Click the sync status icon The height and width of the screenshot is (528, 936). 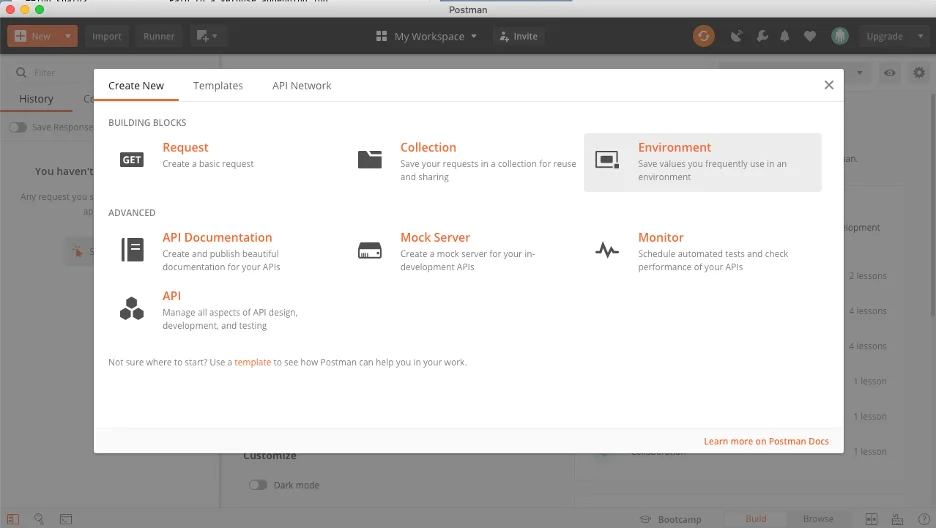(x=704, y=36)
